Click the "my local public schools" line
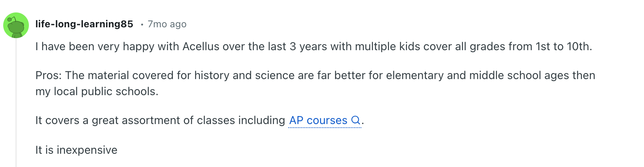The image size is (644, 167). 96,92
